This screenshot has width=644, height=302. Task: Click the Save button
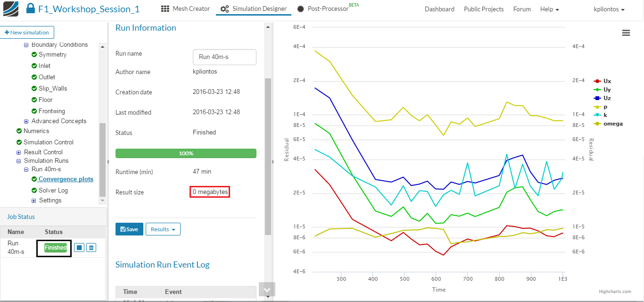click(129, 229)
